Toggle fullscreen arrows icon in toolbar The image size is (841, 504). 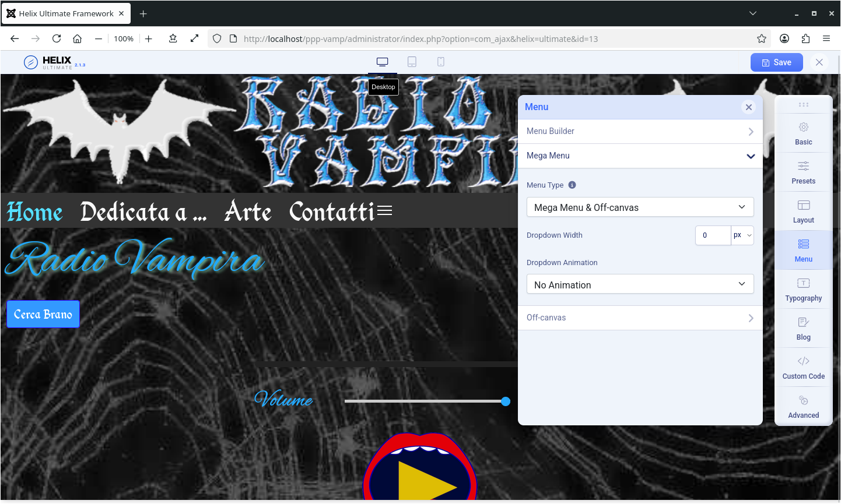194,38
